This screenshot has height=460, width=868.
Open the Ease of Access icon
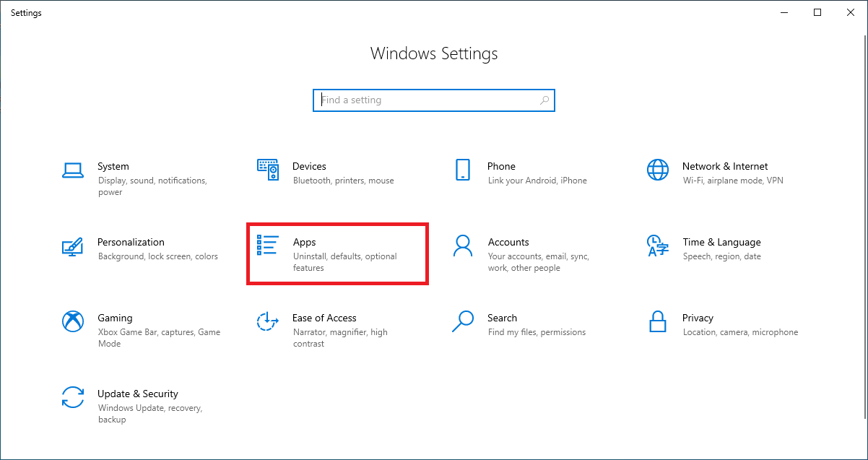click(268, 321)
